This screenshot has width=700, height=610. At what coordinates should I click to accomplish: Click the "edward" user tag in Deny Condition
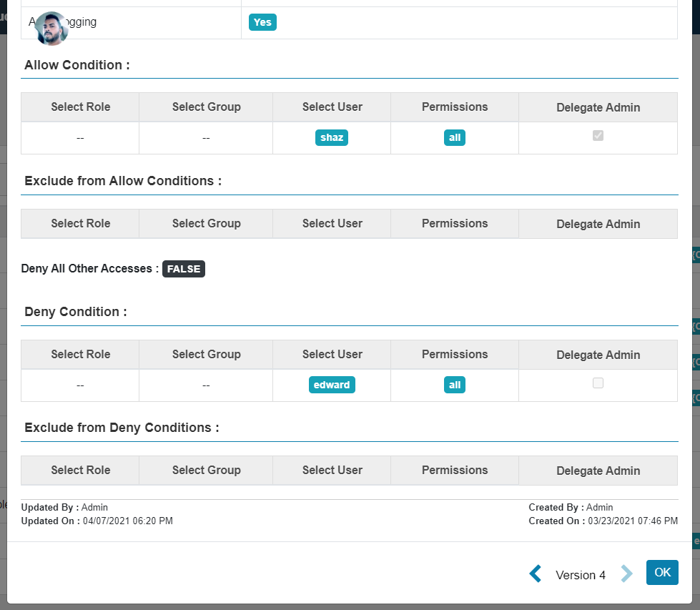coord(331,384)
